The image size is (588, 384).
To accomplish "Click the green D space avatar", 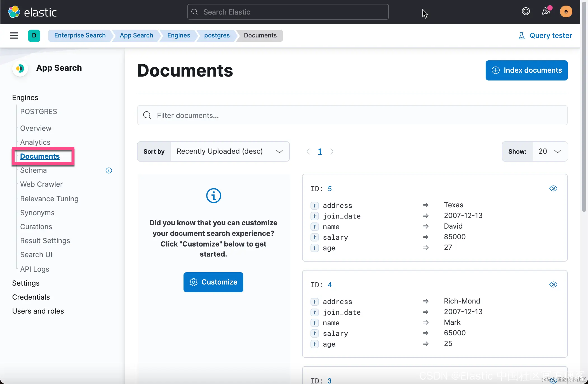I will point(34,35).
